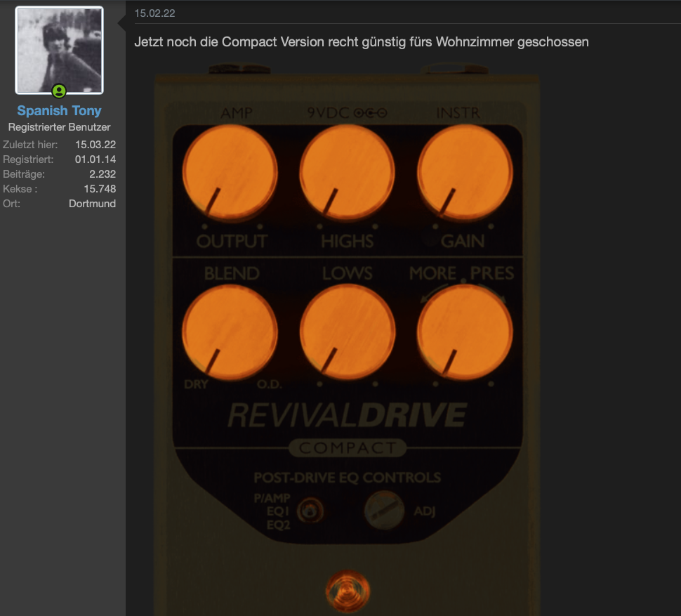Click the location value Dortmund
The width and height of the screenshot is (681, 616).
click(x=92, y=204)
